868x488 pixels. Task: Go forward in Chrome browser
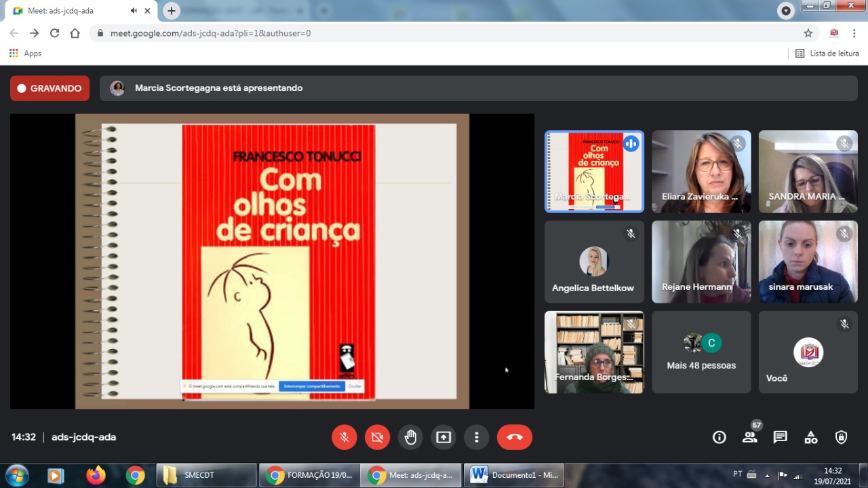[x=34, y=33]
